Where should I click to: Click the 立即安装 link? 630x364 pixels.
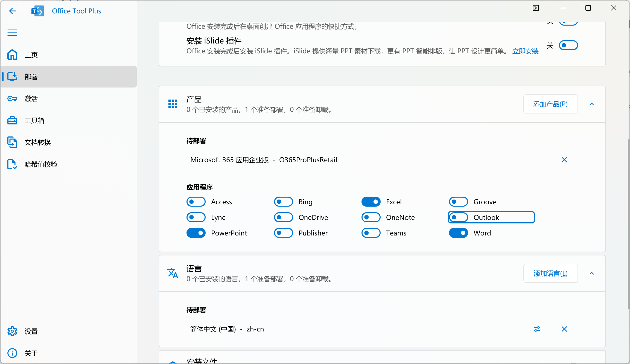(x=525, y=51)
